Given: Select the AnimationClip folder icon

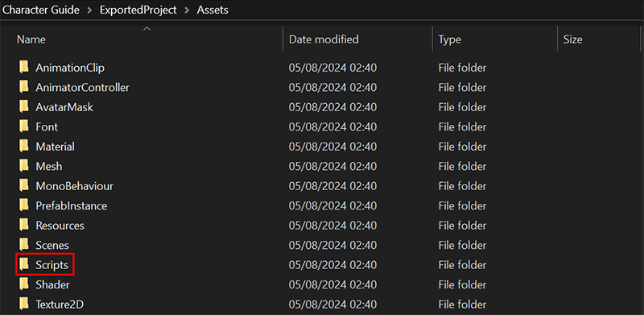Looking at the screenshot, I should coord(24,68).
